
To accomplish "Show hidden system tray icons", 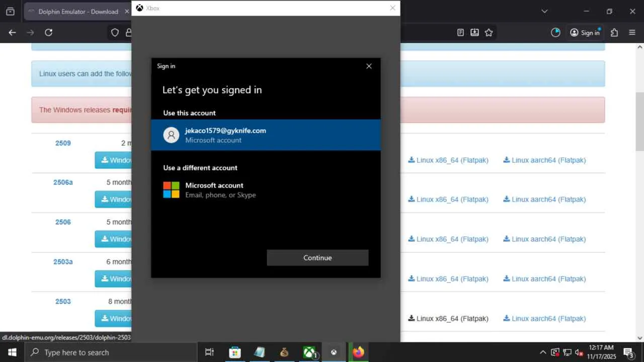I will tap(543, 352).
